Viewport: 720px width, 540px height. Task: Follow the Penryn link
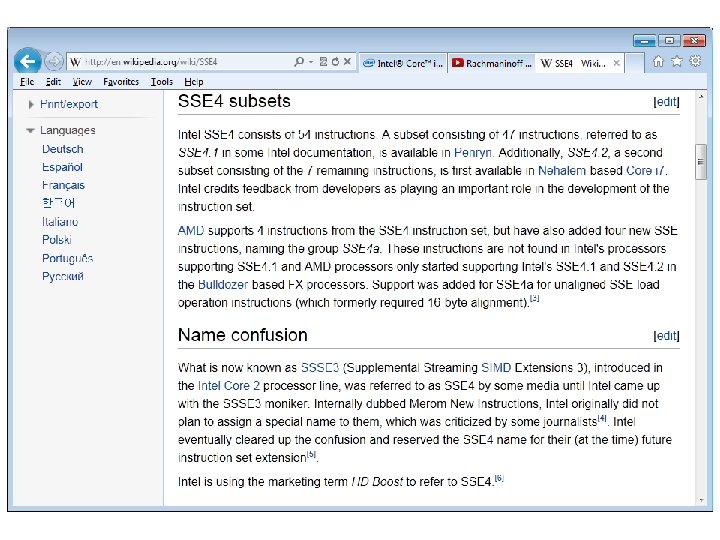[472, 153]
